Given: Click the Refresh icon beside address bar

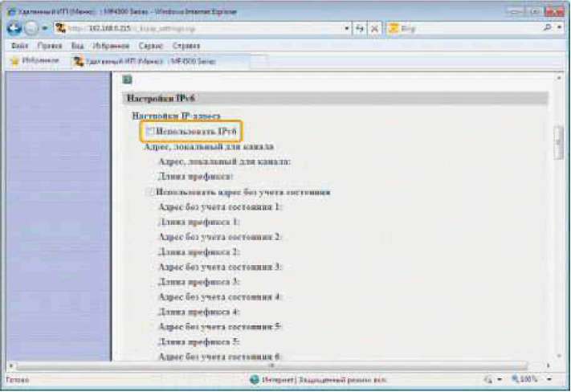Looking at the screenshot, I should (x=361, y=28).
